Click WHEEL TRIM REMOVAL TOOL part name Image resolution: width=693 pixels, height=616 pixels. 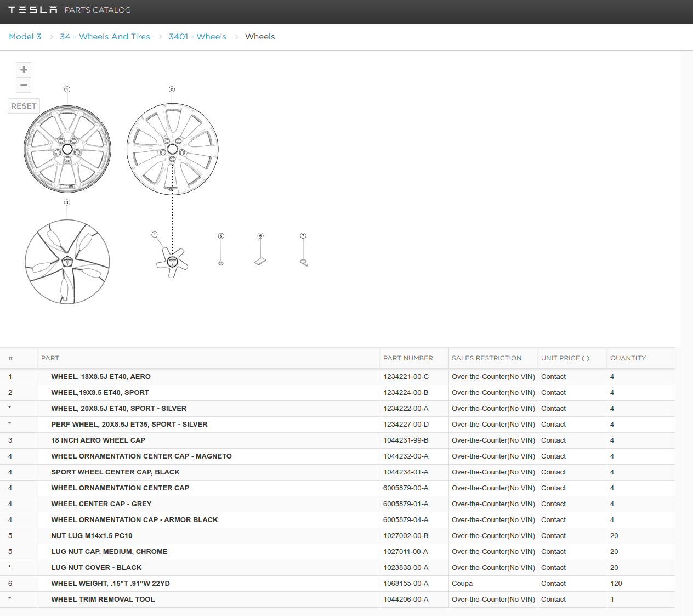pyautogui.click(x=103, y=600)
